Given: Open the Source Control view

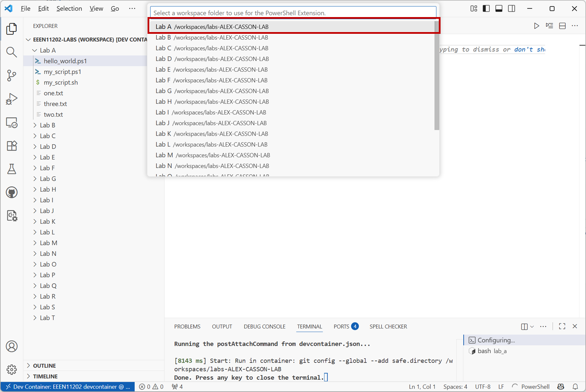Looking at the screenshot, I should click(x=12, y=75).
